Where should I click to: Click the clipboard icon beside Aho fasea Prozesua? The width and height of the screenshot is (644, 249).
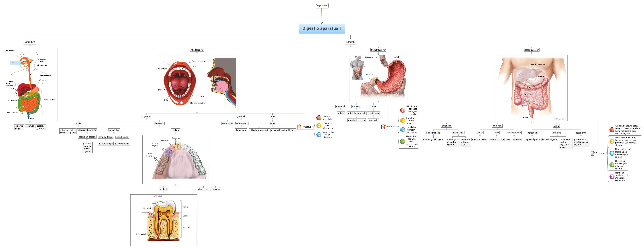click(x=299, y=127)
